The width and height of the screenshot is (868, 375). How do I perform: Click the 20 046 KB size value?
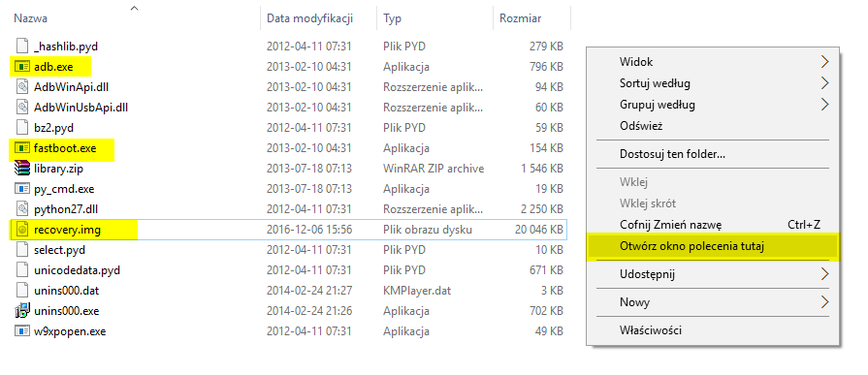[x=538, y=230]
